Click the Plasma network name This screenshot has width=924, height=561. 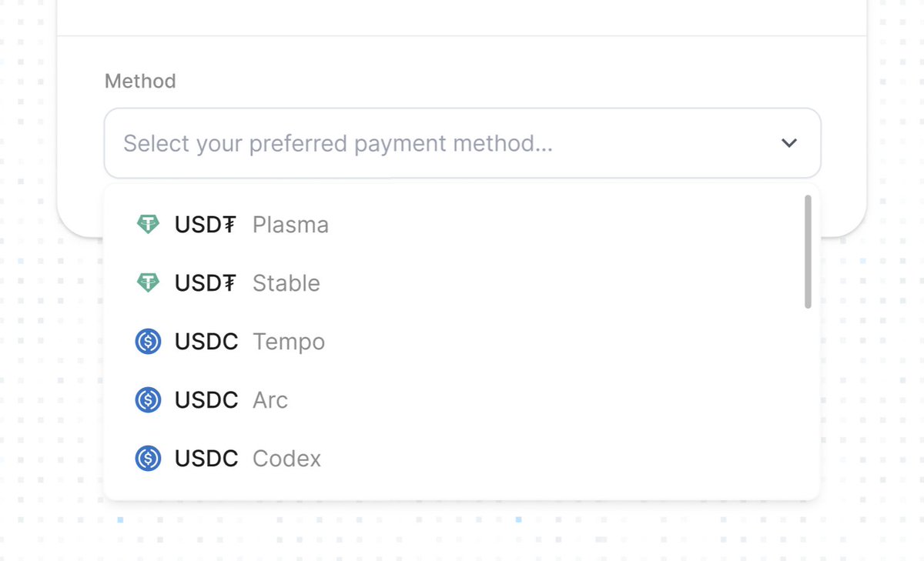[290, 225]
